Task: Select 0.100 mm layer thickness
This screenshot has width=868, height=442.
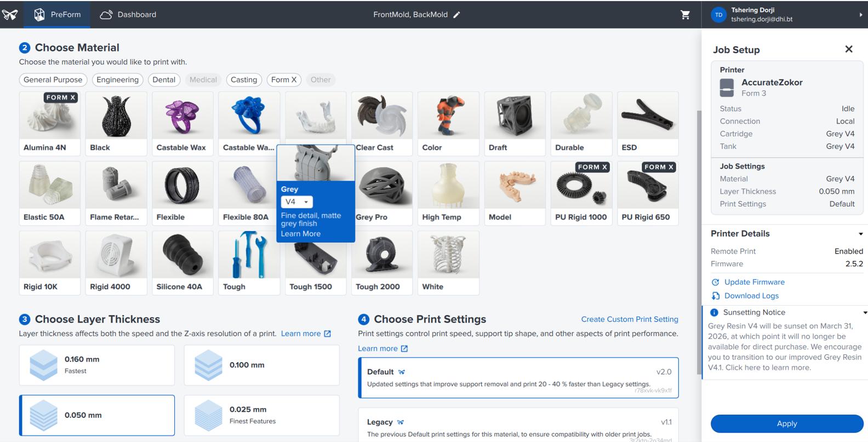Action: 262,365
